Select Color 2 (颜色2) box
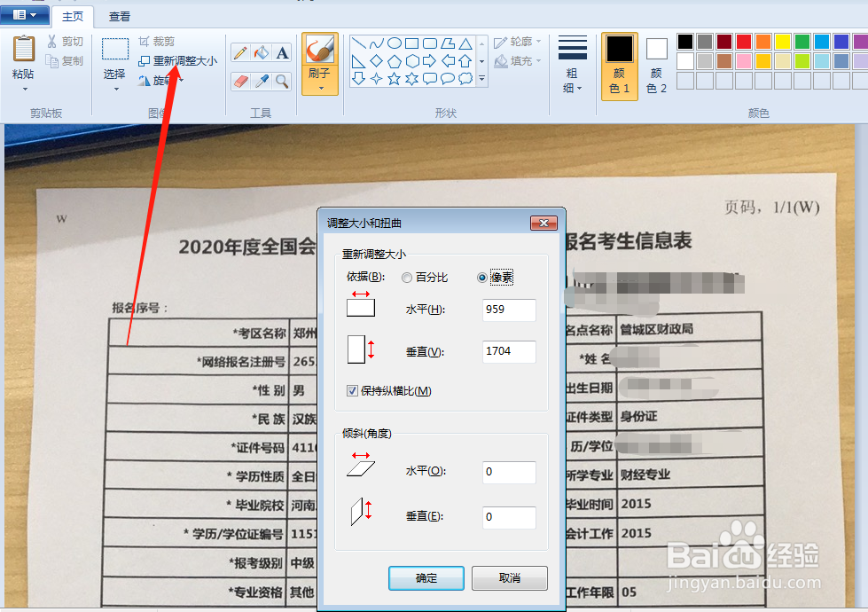This screenshot has width=868, height=612. click(x=656, y=66)
